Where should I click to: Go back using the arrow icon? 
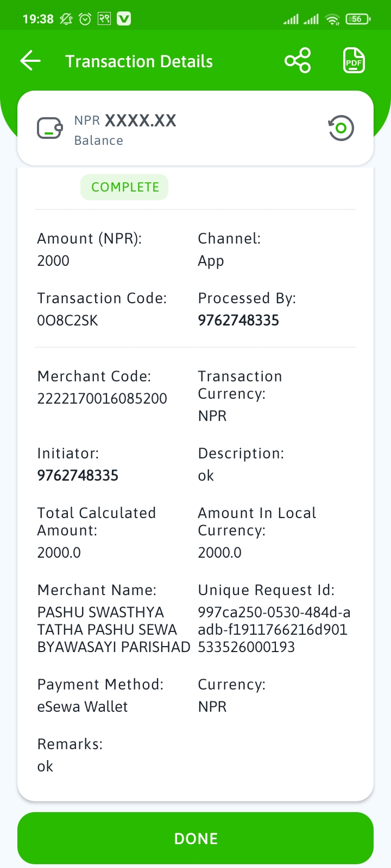pyautogui.click(x=30, y=61)
